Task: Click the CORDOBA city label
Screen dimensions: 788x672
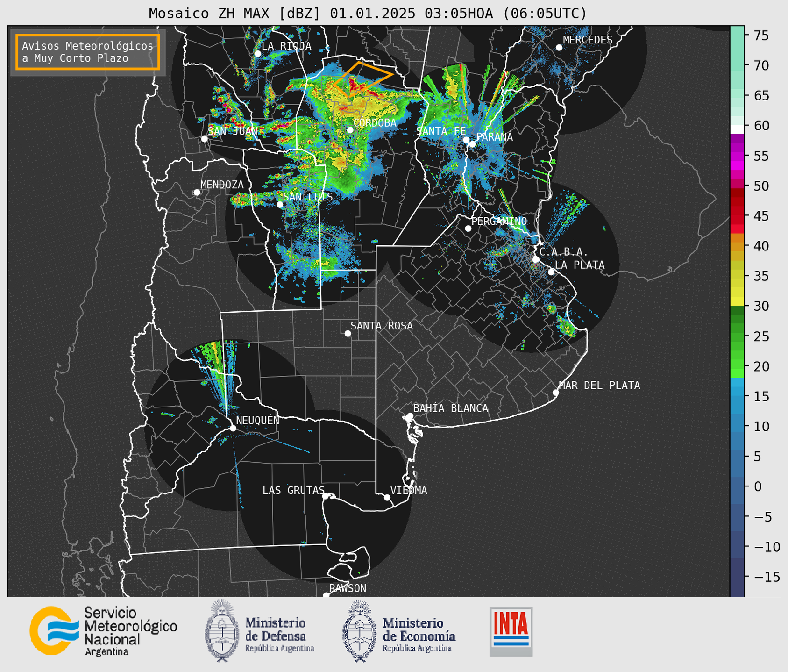Action: 375,123
